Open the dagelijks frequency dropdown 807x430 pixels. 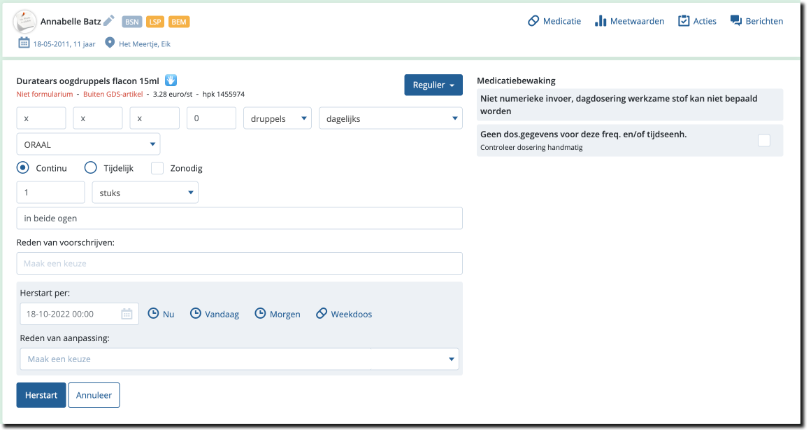click(x=390, y=119)
